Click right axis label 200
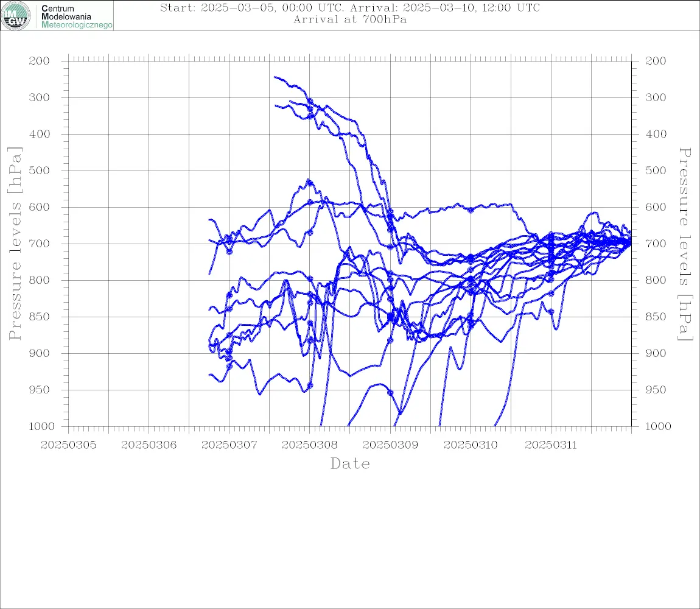Image resolution: width=700 pixels, height=609 pixels. pyautogui.click(x=656, y=61)
